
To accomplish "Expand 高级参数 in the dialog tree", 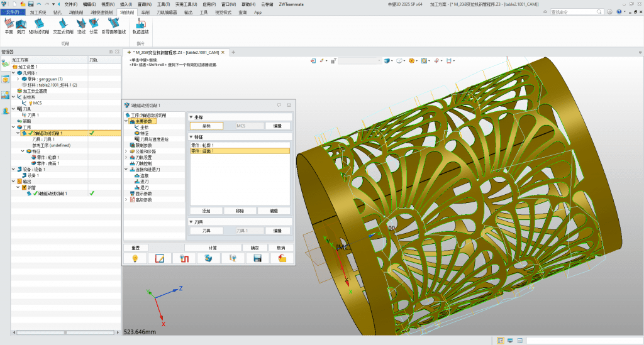I will tap(126, 199).
